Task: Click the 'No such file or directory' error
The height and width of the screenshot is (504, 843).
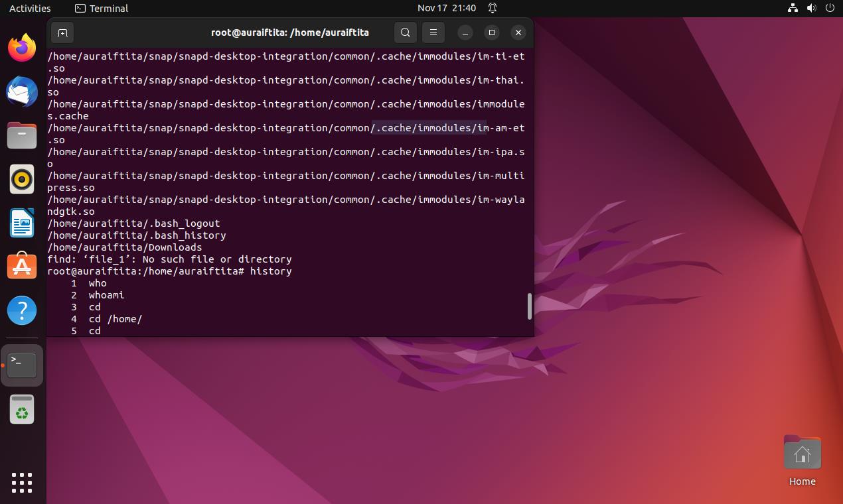Action: [x=217, y=259]
